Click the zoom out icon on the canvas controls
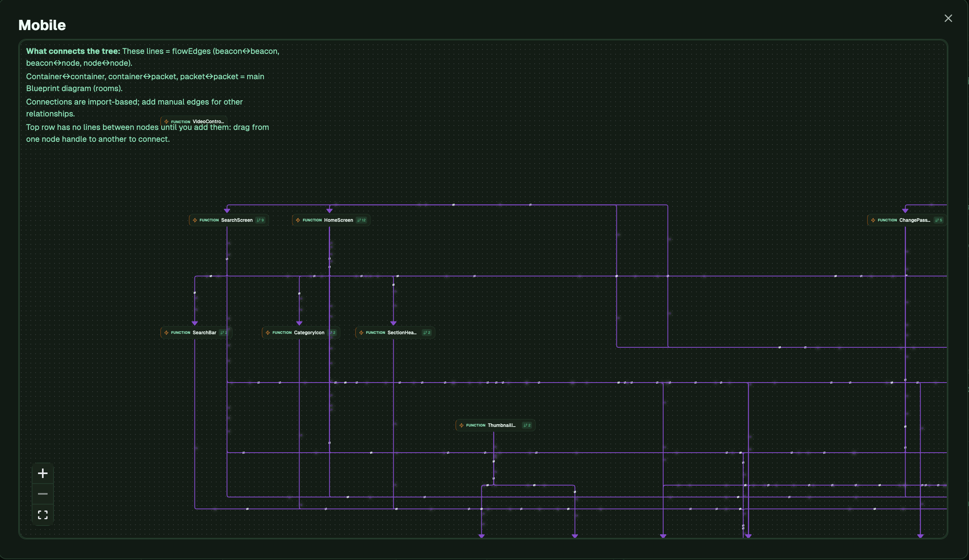 42,494
